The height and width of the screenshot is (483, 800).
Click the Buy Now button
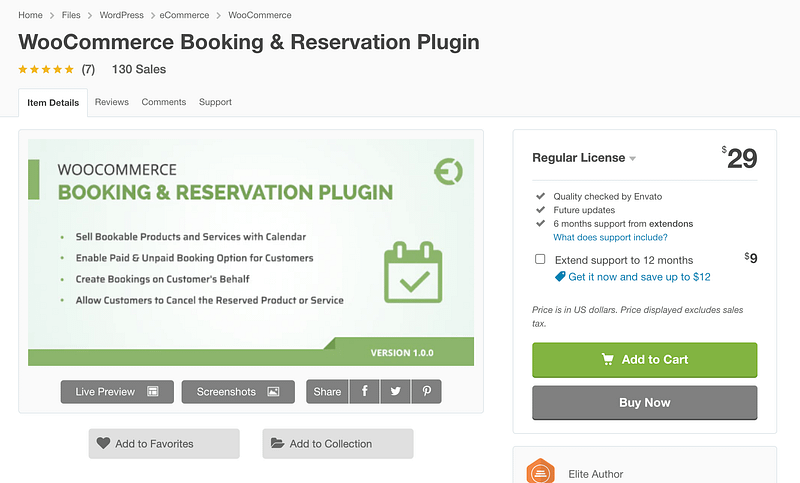tap(644, 402)
